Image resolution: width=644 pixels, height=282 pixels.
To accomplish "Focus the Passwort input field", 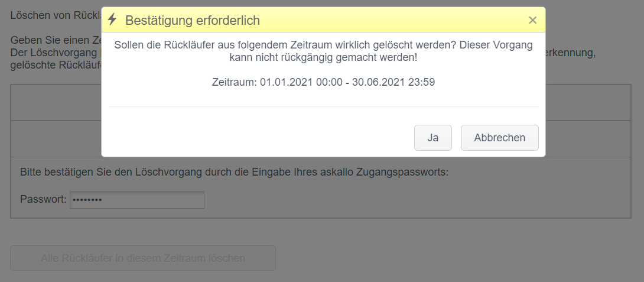I will coord(137,200).
